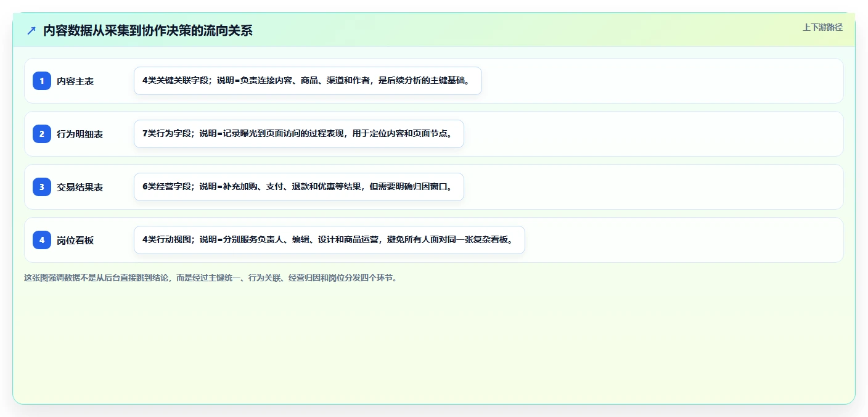868x417 pixels.
Task: Click step number badge 4
Action: pos(42,240)
